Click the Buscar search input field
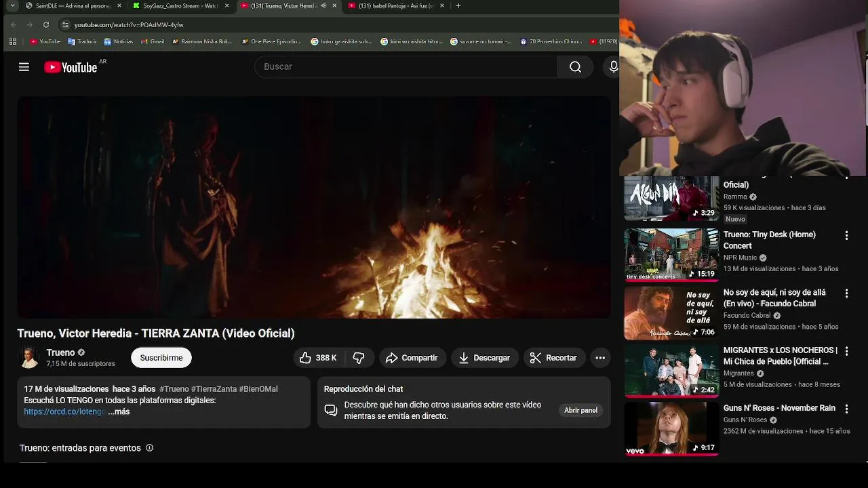 pyautogui.click(x=406, y=66)
